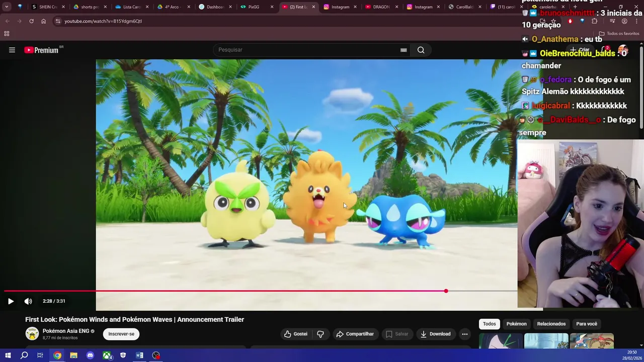
Task: Like the video with Gostei button
Action: coord(296,334)
